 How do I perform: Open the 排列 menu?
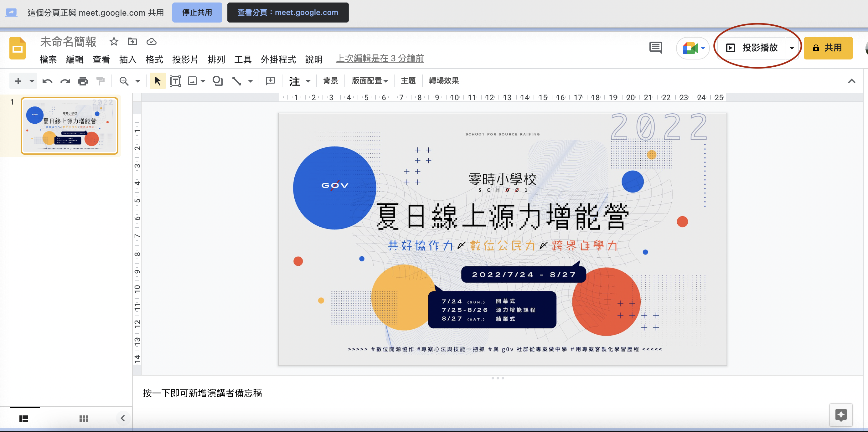216,59
